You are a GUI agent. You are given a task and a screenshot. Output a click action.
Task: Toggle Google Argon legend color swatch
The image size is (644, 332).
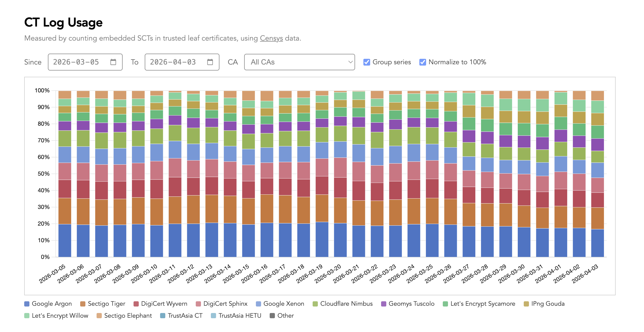click(x=27, y=304)
